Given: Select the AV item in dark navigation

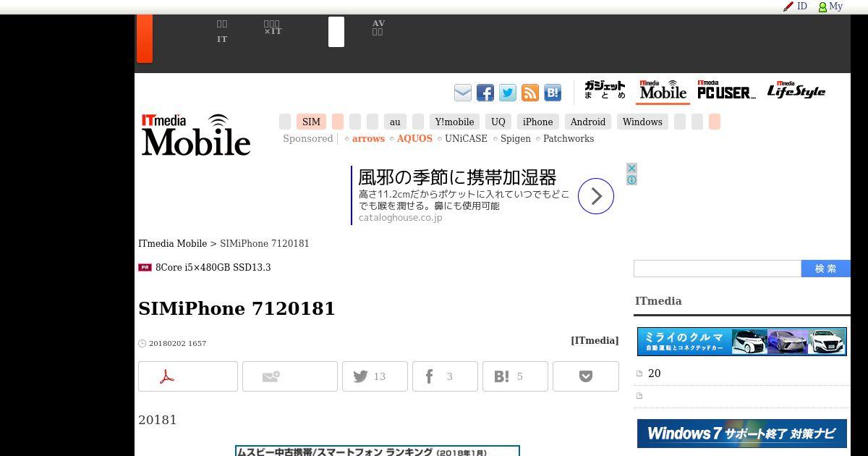Looking at the screenshot, I should 378,28.
